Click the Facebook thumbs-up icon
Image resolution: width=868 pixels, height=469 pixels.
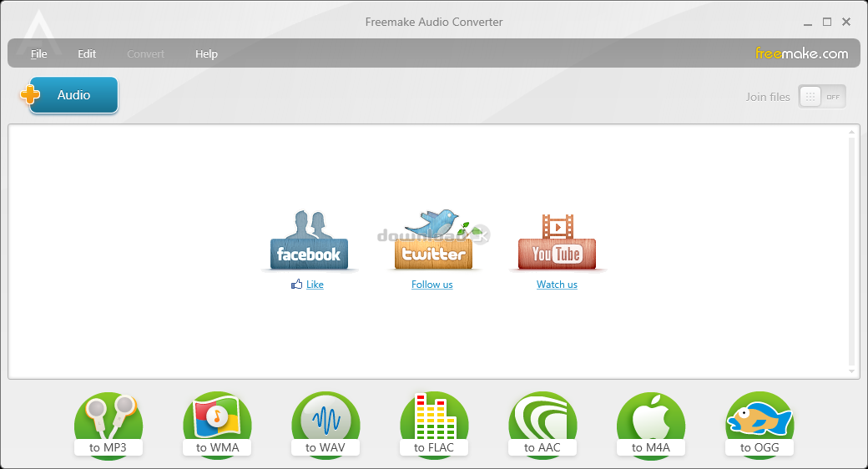pos(297,284)
